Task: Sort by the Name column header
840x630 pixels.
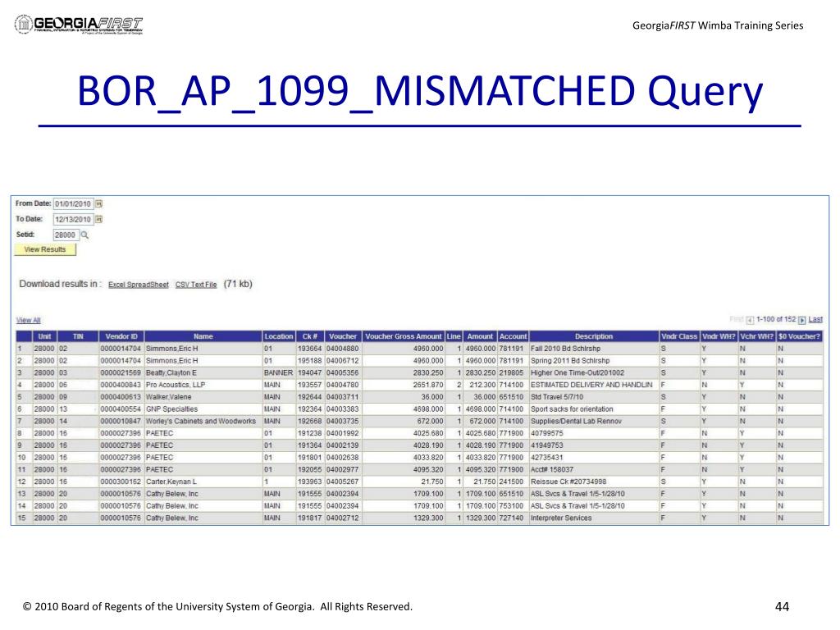Action: 203,336
